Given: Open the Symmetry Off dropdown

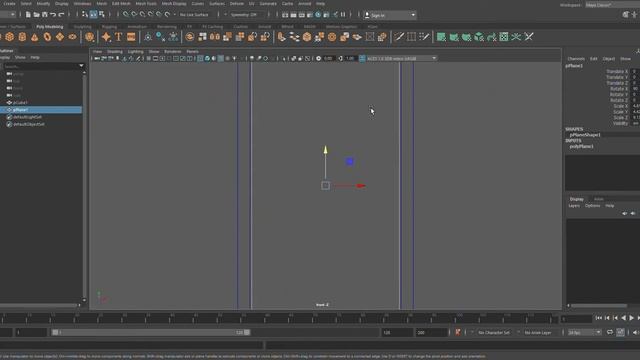Looking at the screenshot, I should tap(246, 15).
